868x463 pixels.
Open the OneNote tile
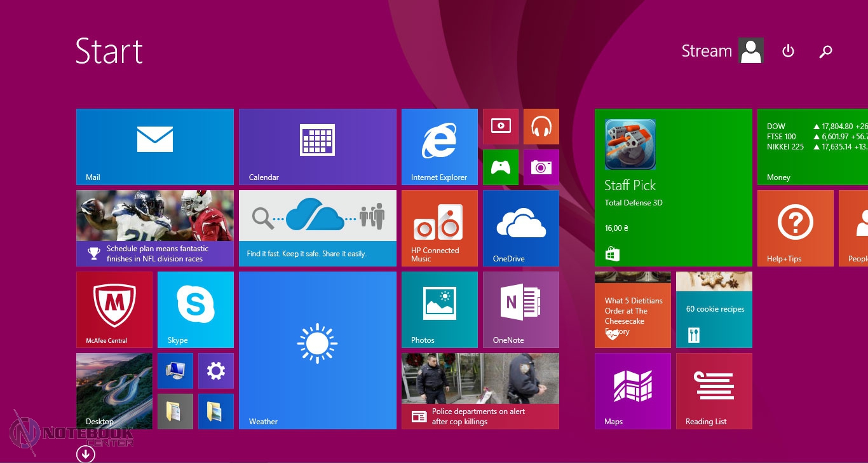520,309
